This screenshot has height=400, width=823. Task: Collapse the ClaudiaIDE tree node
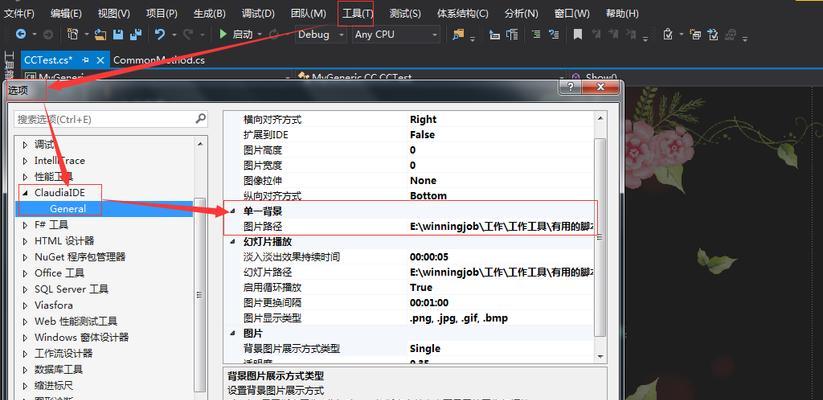pos(25,193)
